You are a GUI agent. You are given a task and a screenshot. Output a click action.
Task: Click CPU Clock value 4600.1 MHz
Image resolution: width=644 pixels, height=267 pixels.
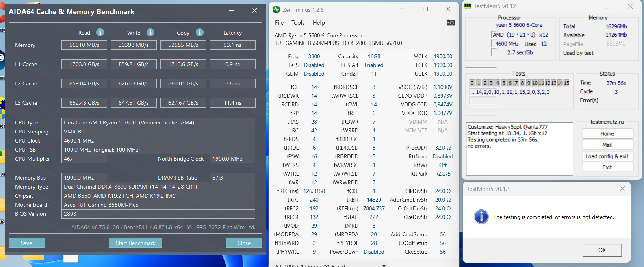pyautogui.click(x=158, y=141)
